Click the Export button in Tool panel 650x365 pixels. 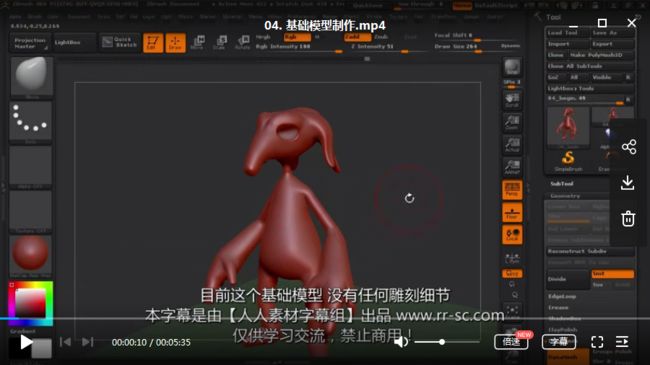coord(612,44)
